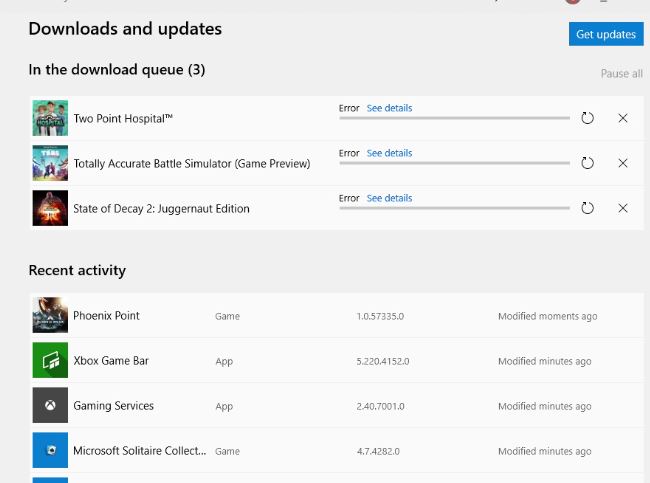Open See details for Two Point Hospital

tap(389, 108)
